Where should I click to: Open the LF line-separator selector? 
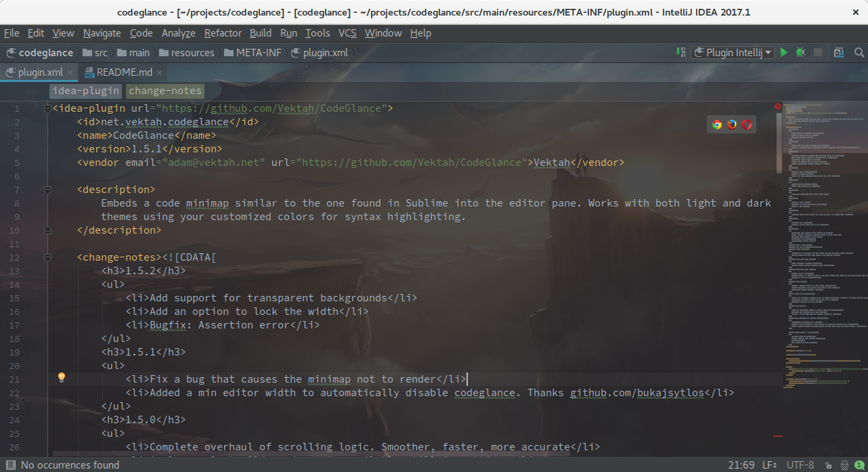(x=771, y=465)
